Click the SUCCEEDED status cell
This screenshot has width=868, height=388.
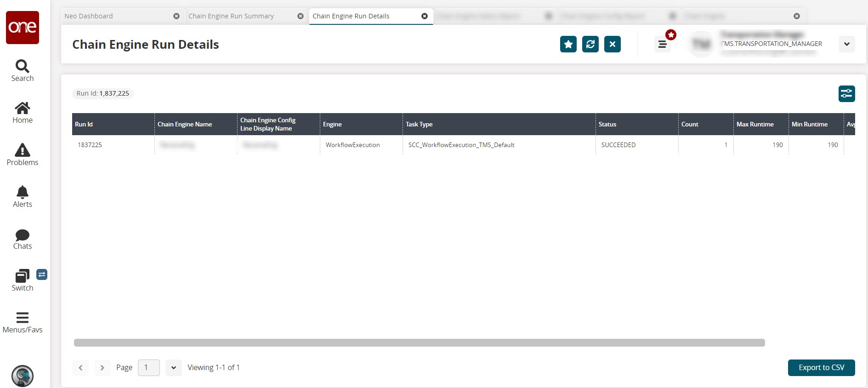point(637,145)
